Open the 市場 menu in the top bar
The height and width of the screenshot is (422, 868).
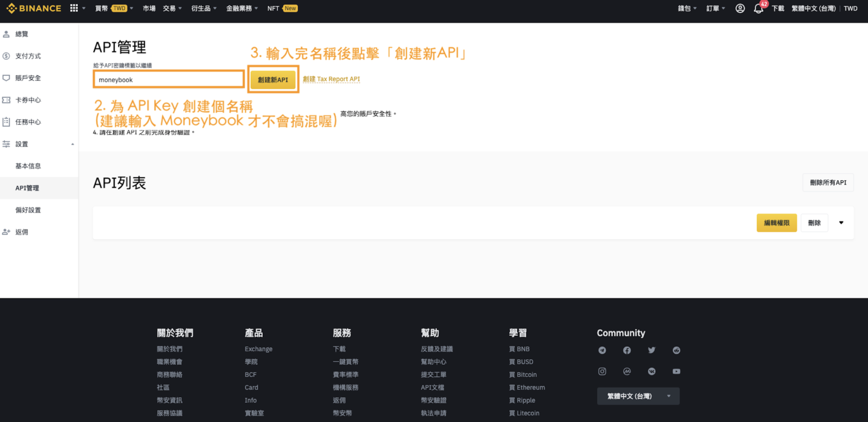pyautogui.click(x=149, y=8)
